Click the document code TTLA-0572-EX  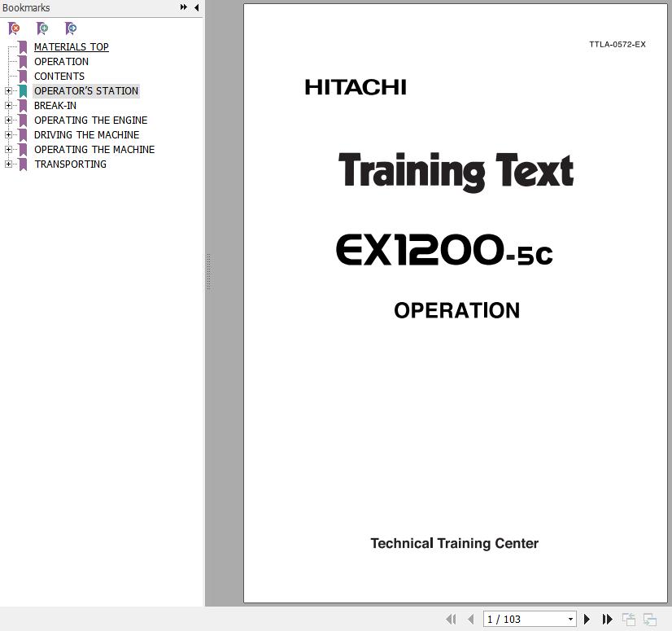click(x=617, y=44)
